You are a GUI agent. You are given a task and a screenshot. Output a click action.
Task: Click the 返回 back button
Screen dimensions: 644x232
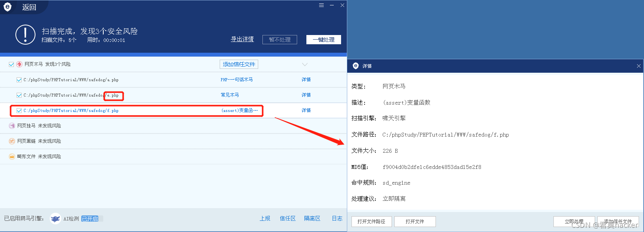click(29, 7)
